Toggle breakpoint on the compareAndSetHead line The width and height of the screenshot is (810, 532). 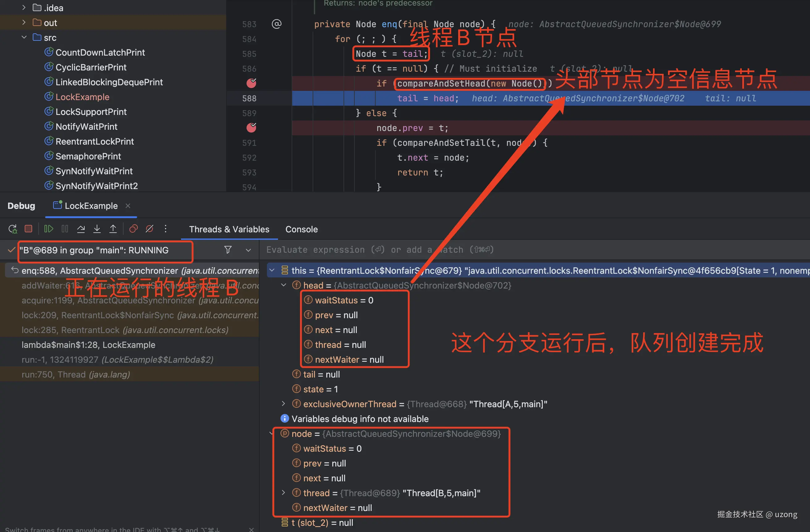[x=251, y=83]
